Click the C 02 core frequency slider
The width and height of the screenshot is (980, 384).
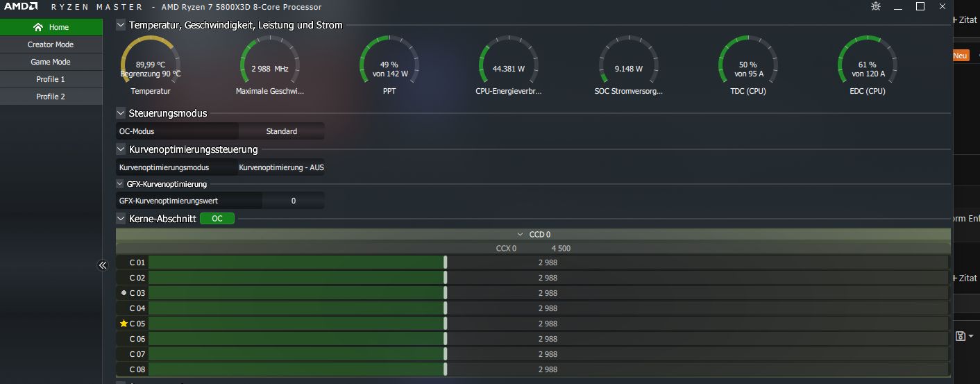[x=548, y=278]
